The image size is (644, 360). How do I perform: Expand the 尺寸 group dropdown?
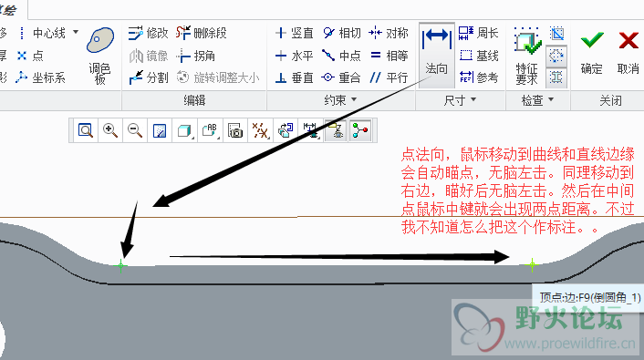point(460,99)
